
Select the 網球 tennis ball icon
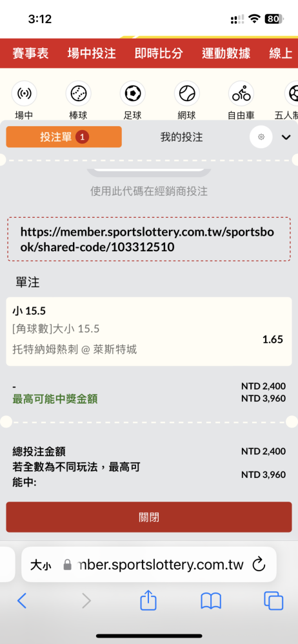click(x=187, y=93)
